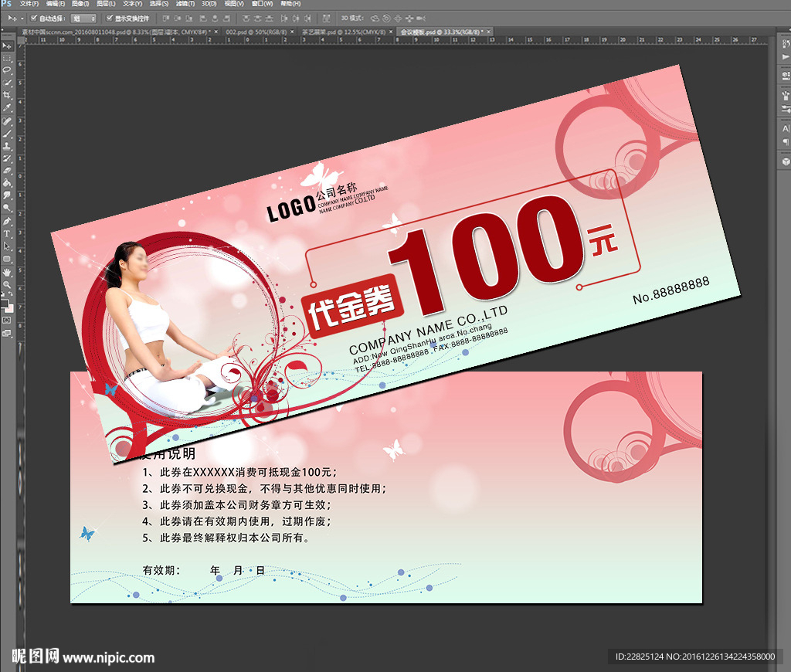
Task: Open the 选择(S) menu
Action: [x=159, y=4]
